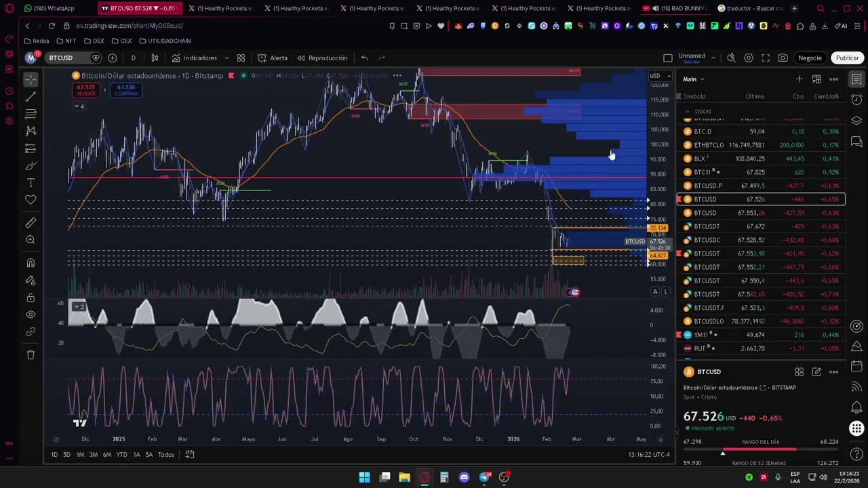Select the ruler measure tool

[x=31, y=223]
